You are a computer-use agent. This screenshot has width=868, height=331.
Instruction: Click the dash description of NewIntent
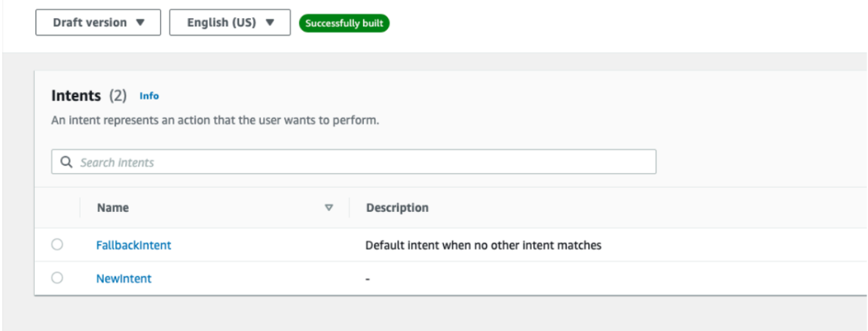pyautogui.click(x=368, y=279)
